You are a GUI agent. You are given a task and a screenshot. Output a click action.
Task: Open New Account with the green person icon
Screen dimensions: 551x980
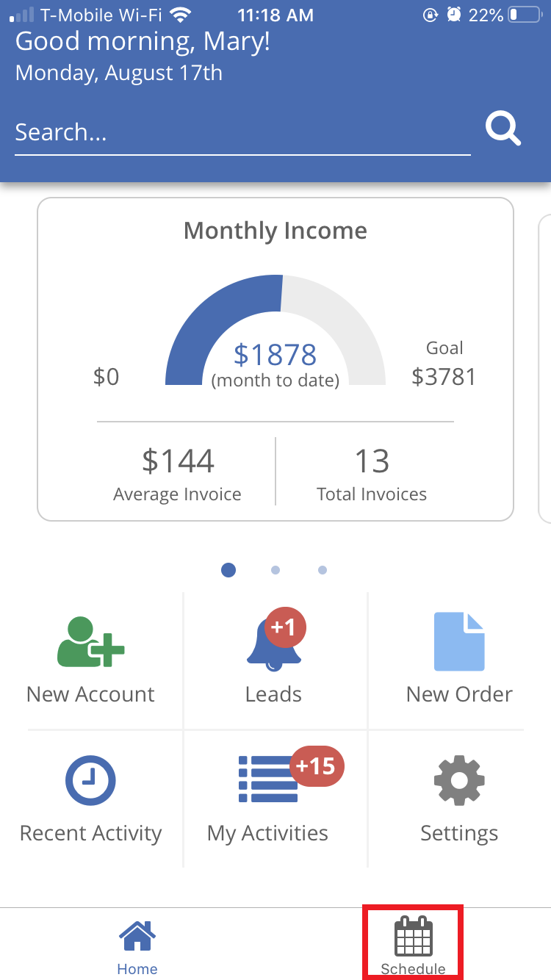(90, 642)
